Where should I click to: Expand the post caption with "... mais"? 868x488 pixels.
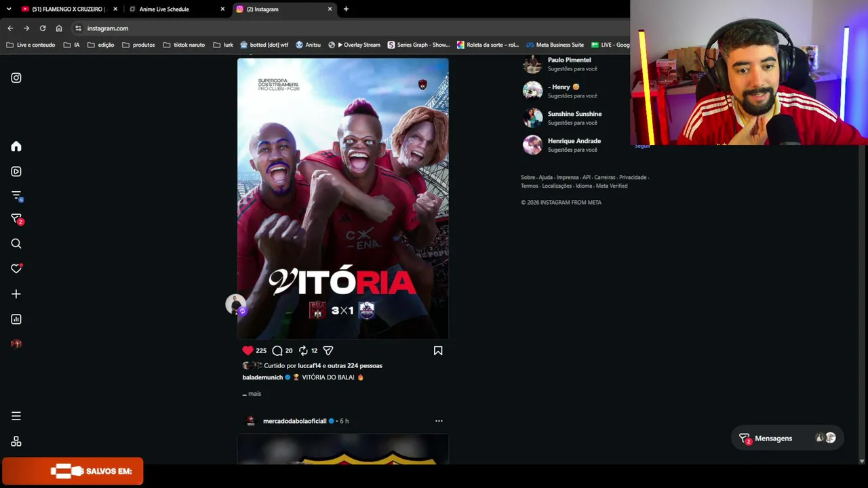click(252, 394)
